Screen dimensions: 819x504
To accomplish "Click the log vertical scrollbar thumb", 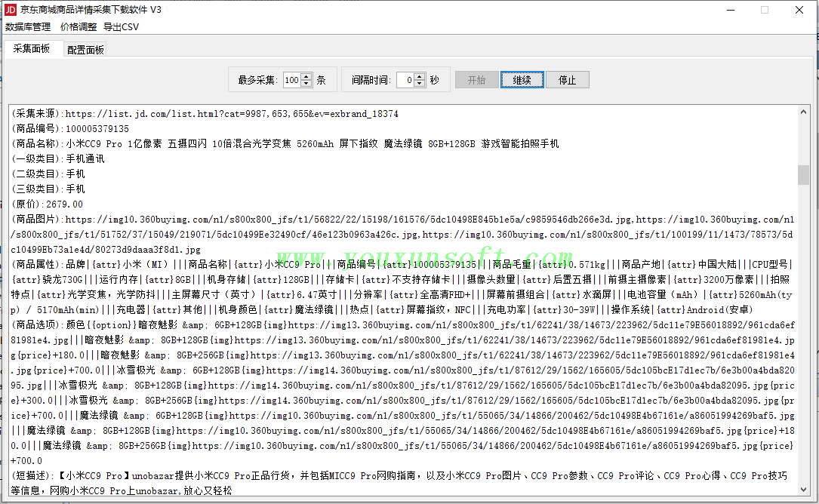I will (x=803, y=174).
